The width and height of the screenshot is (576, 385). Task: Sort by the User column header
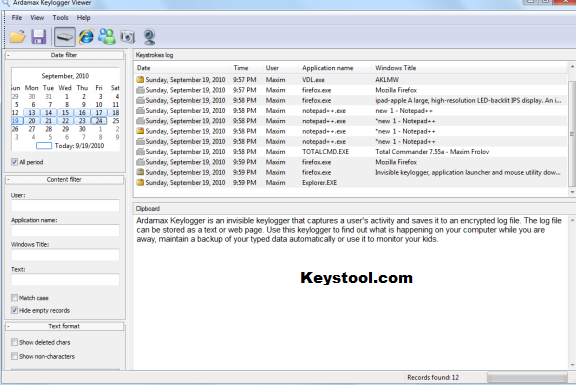click(281, 68)
